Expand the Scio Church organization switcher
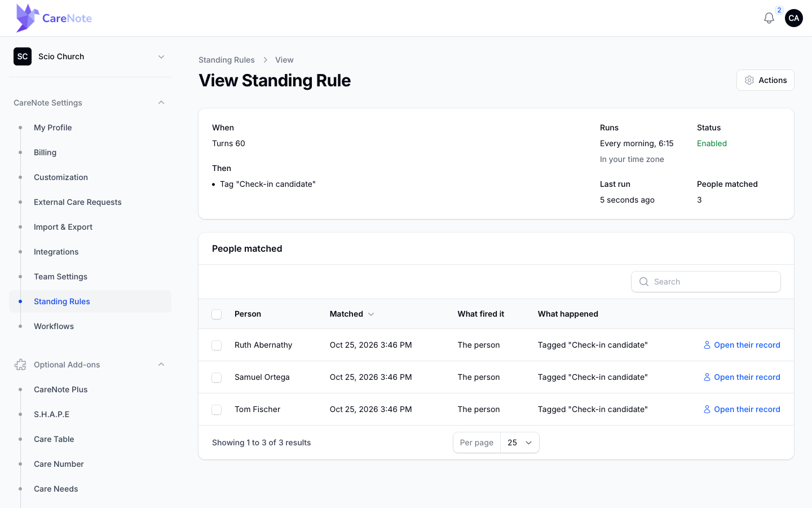 click(x=90, y=56)
